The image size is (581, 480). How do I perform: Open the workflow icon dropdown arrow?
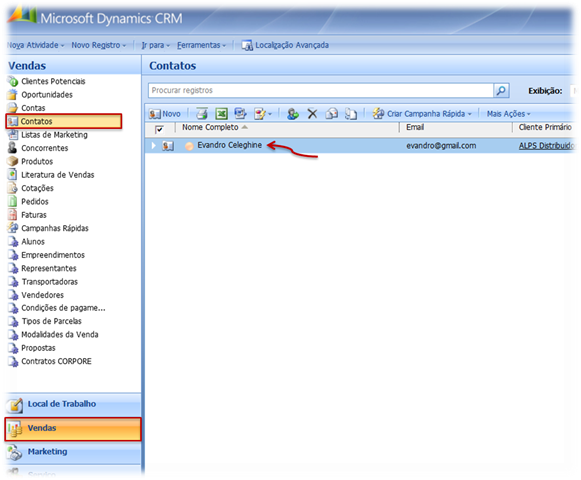click(270, 114)
